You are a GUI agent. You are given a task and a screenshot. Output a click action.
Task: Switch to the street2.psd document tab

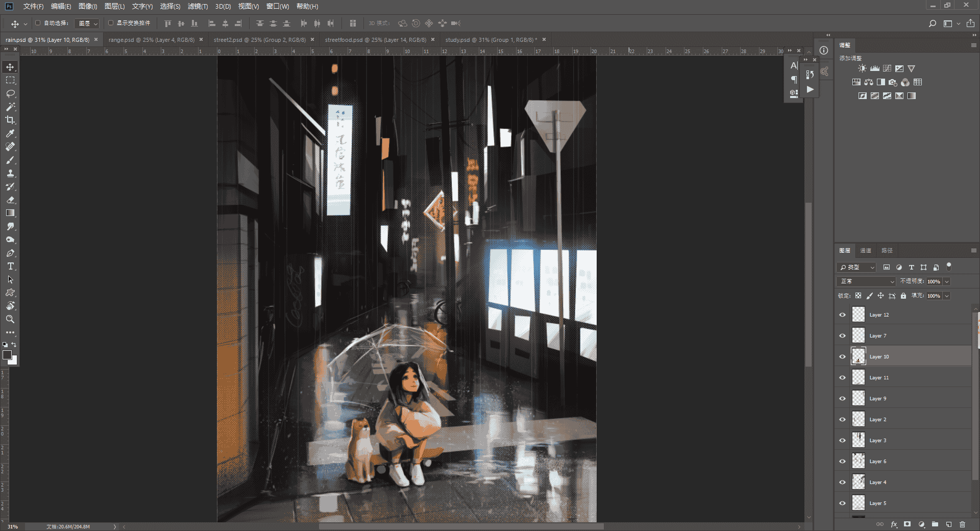click(x=259, y=39)
